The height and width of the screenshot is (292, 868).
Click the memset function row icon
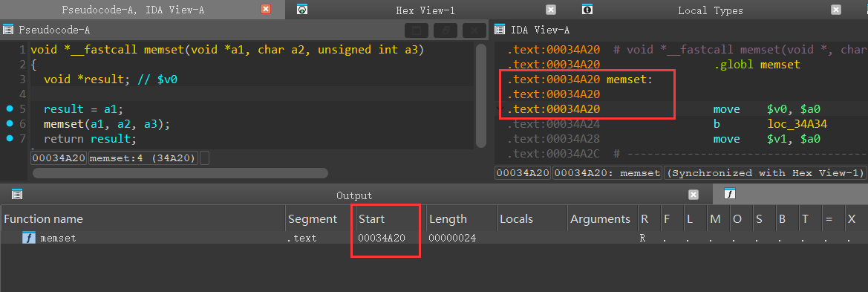[28, 239]
